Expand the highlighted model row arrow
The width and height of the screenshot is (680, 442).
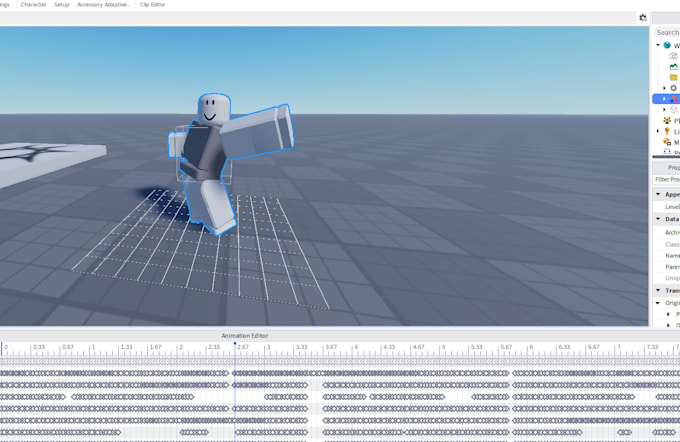664,99
